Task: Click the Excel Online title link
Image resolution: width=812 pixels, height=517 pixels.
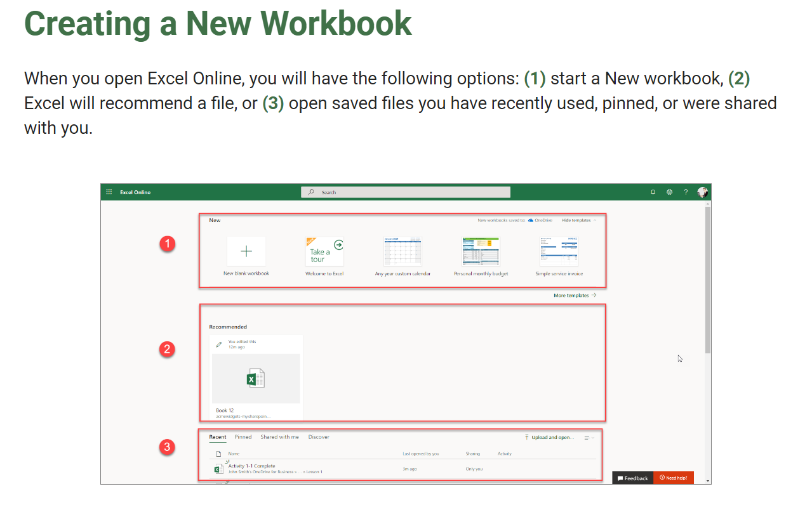Action: point(135,192)
